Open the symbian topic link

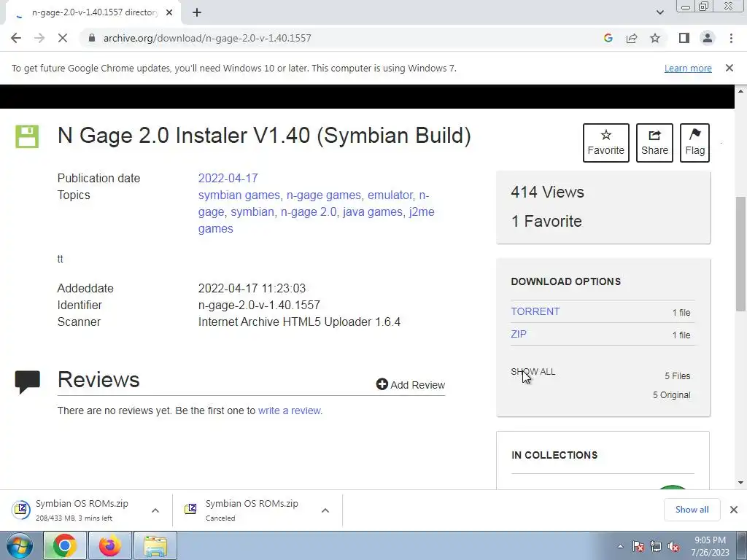[x=252, y=212]
